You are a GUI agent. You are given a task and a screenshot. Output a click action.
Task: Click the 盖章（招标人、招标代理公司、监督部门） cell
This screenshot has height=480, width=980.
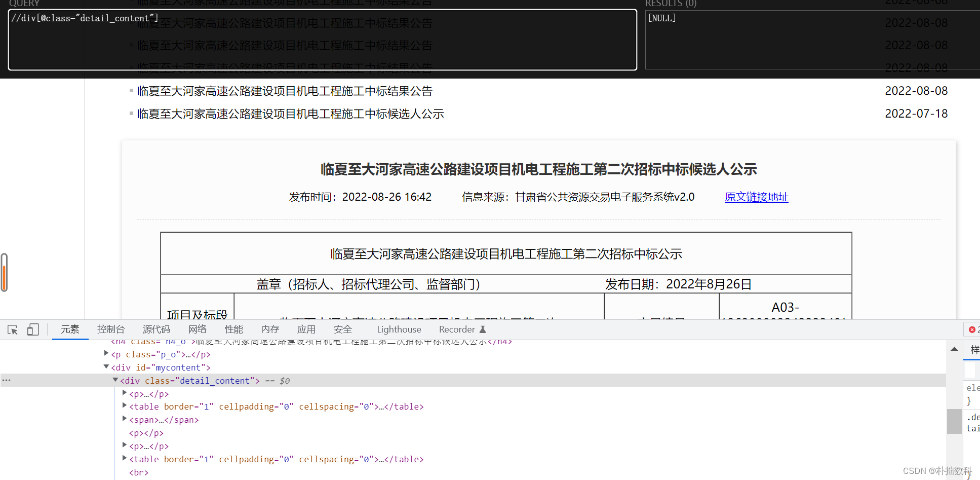pyautogui.click(x=368, y=284)
